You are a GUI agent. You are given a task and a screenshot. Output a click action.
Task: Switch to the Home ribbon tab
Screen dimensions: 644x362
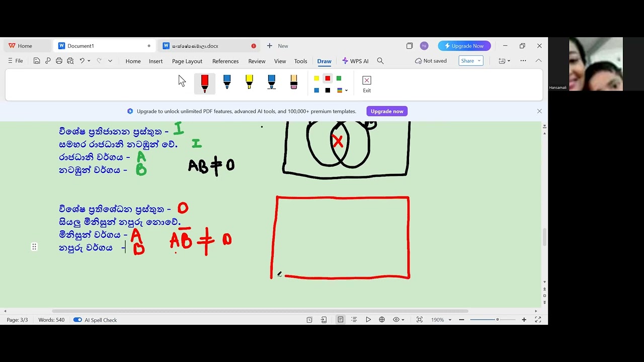[133, 61]
